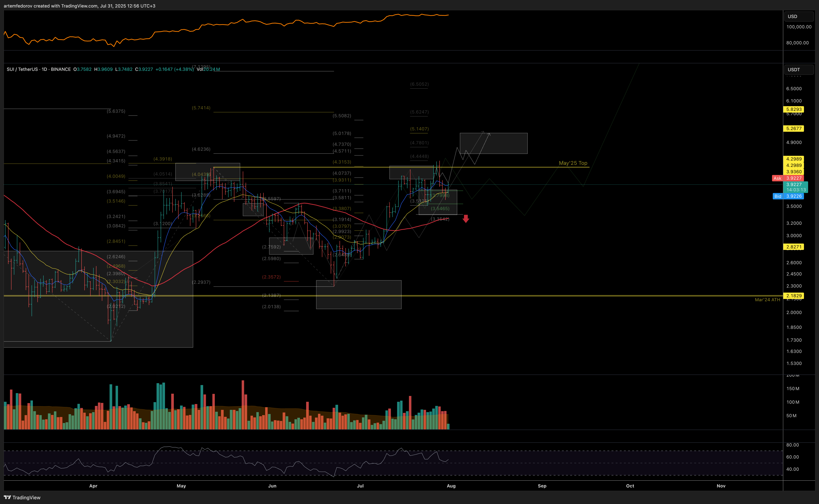The image size is (819, 504).
Task: Click the Apr label on time axis
Action: (x=93, y=486)
